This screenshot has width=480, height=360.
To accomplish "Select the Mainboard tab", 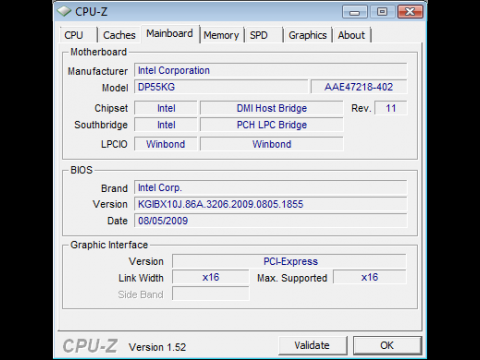I will pyautogui.click(x=170, y=34).
